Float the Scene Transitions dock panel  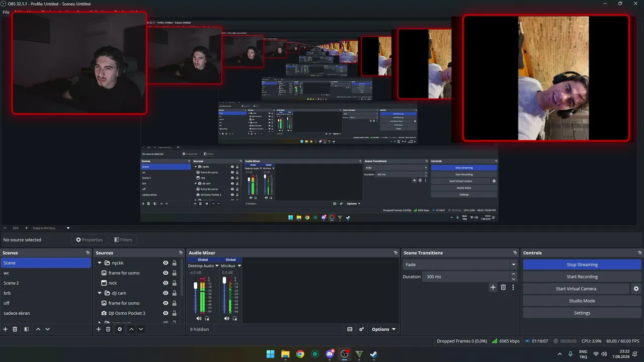[515, 253]
